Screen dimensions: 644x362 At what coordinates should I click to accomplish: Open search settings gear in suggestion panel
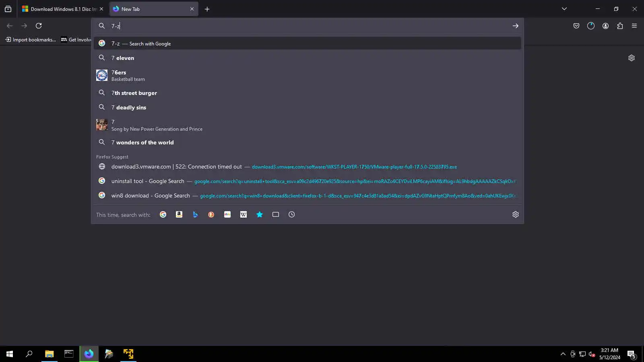(x=516, y=214)
